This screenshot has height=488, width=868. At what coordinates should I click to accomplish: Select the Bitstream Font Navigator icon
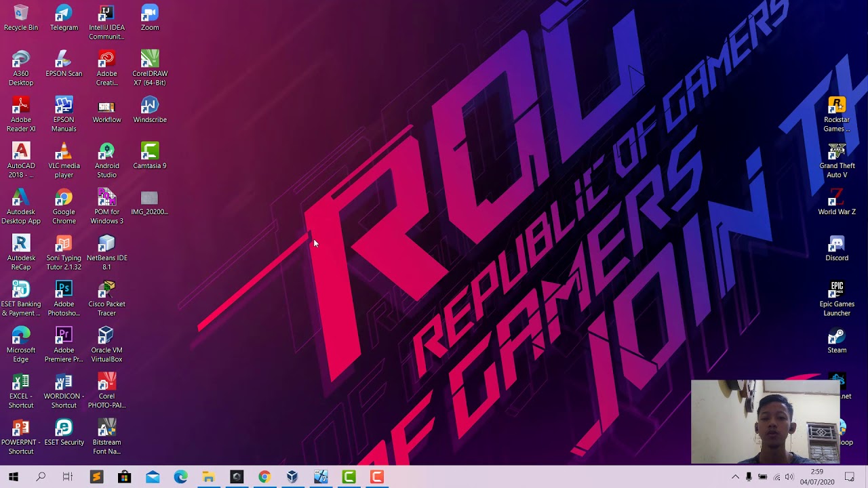coord(106,437)
